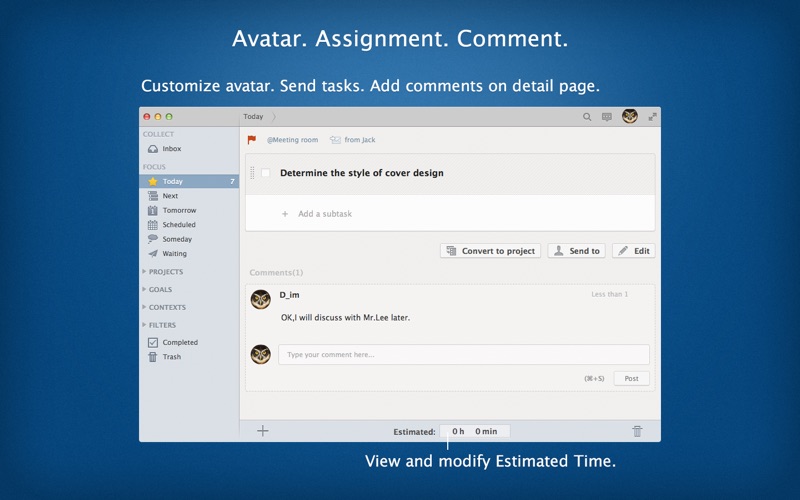Click the red priority flag icon

pos(252,140)
